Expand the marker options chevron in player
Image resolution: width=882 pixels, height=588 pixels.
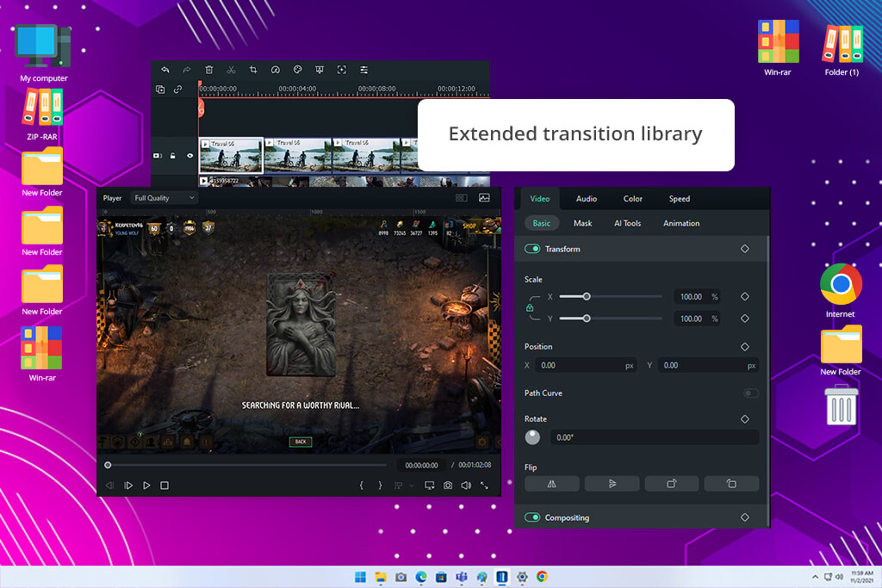[412, 486]
